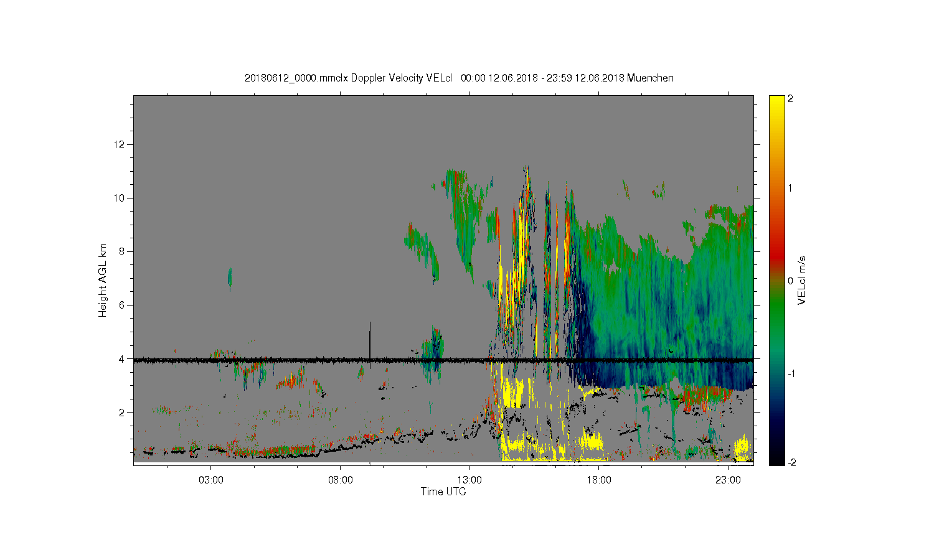The image size is (934, 560).
Task: Click the colorbar value '-1'
Action: point(791,373)
